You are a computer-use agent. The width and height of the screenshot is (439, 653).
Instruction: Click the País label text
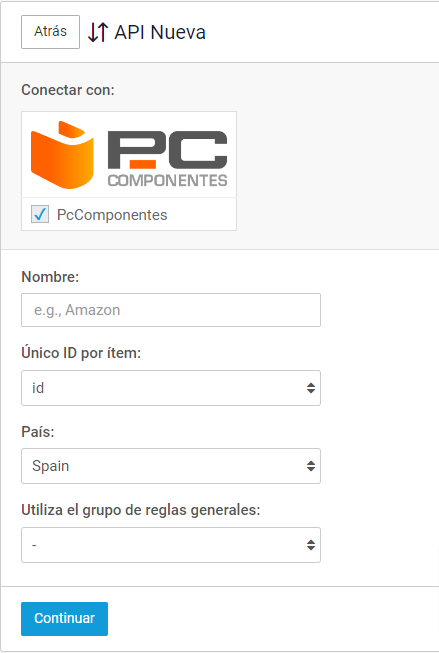[38, 432]
